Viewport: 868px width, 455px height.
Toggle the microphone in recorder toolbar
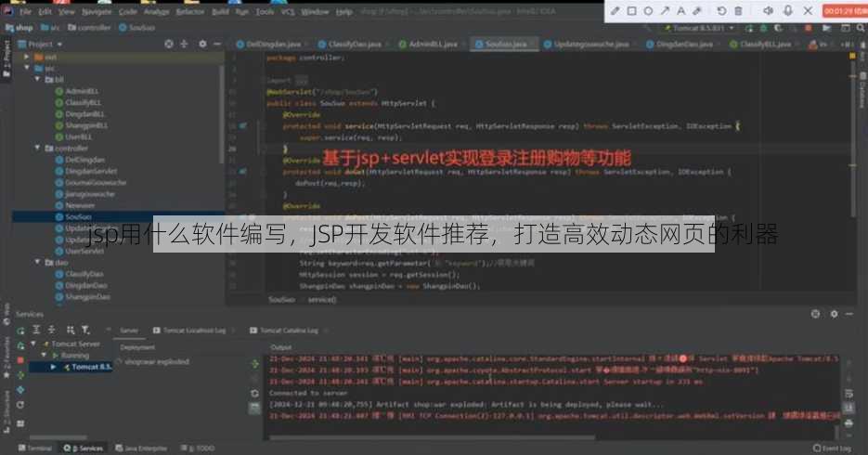788,10
